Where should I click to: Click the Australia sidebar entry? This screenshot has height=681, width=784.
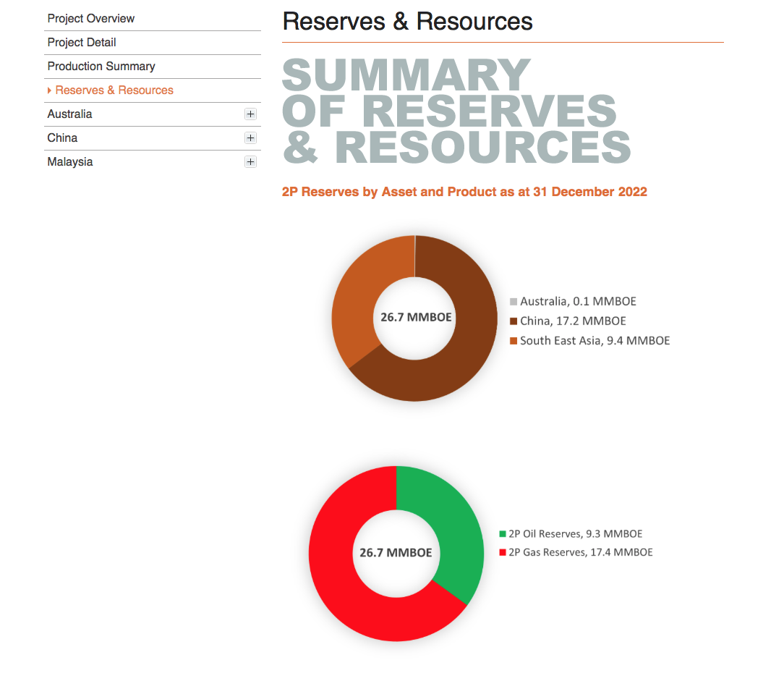pos(70,114)
